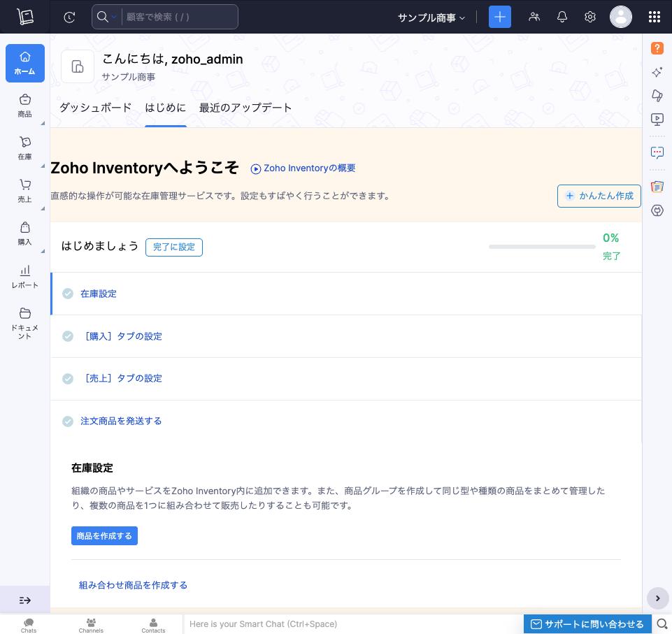Focus the Smart Chat input field
Viewport: 672px width, 634px height.
(x=353, y=624)
